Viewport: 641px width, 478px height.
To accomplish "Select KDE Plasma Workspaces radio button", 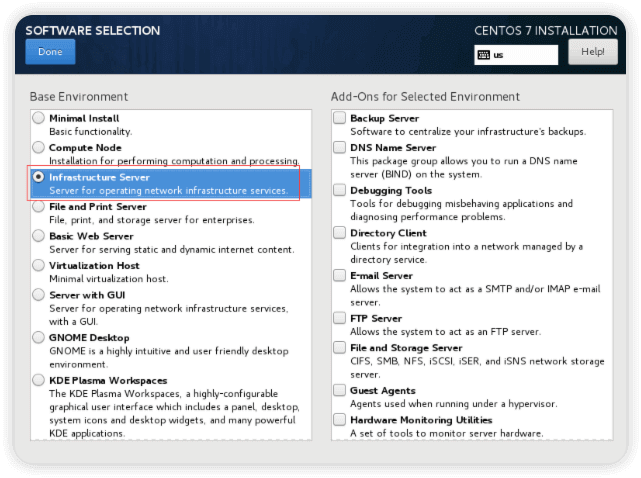I will pyautogui.click(x=38, y=380).
